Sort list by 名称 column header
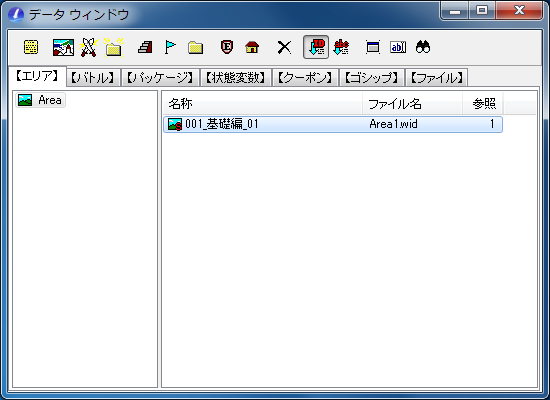Image resolution: width=550 pixels, height=400 pixels. point(262,104)
